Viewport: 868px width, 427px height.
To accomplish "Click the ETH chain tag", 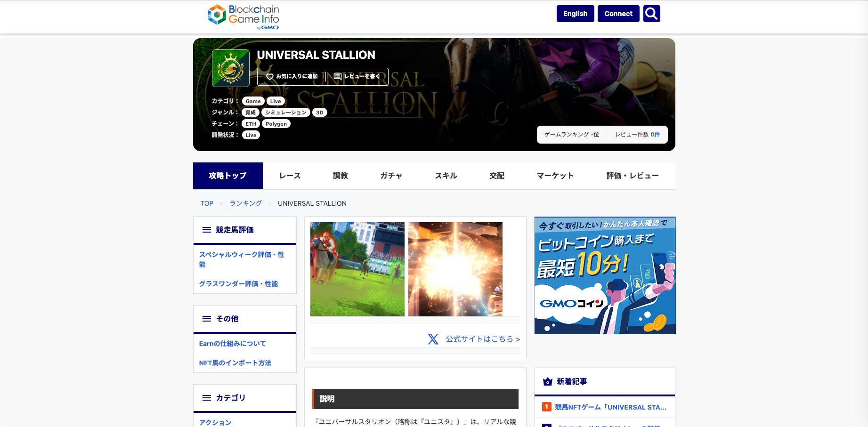I will (x=251, y=124).
